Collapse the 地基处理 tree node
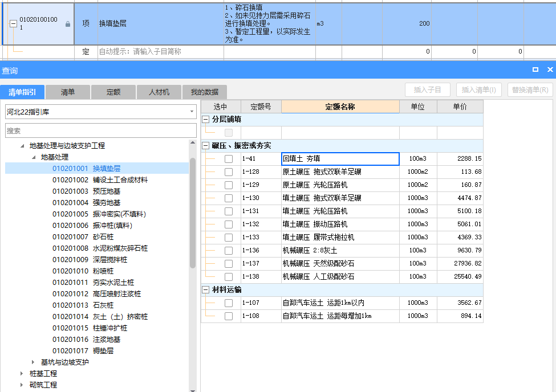 34,157
